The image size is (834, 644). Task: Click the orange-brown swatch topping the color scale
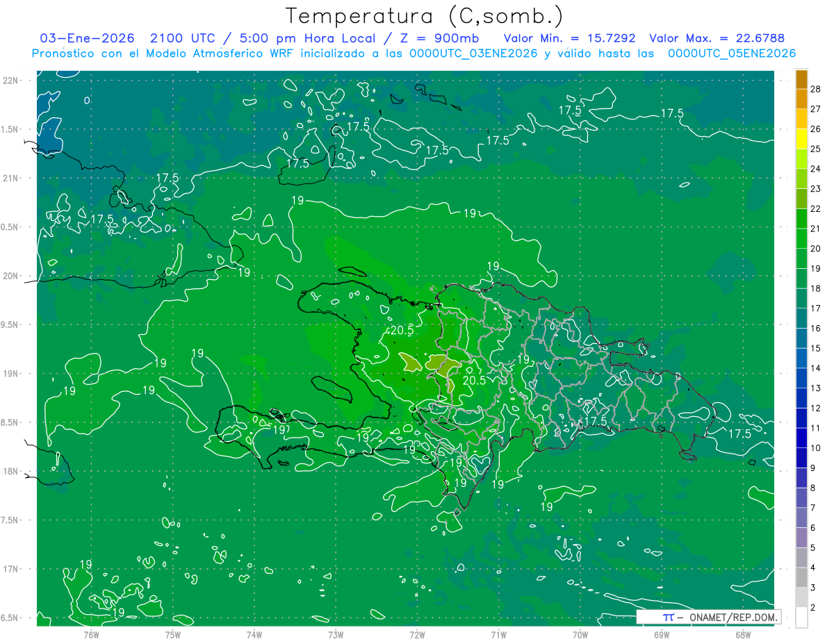point(801,79)
